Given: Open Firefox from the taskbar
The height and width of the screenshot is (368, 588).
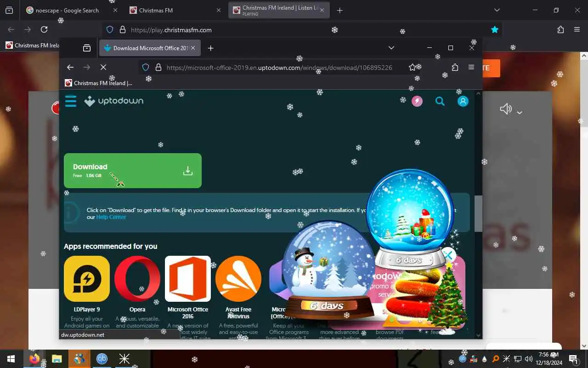Looking at the screenshot, I should click(34, 359).
